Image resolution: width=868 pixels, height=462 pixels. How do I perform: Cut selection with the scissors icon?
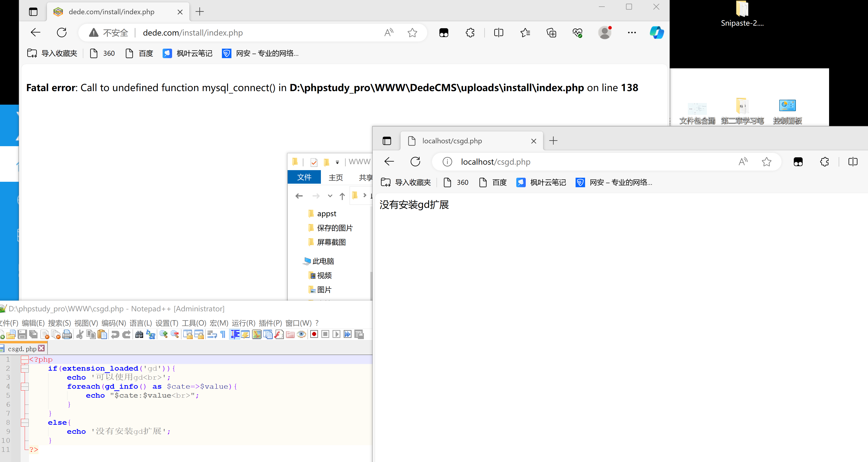click(80, 334)
